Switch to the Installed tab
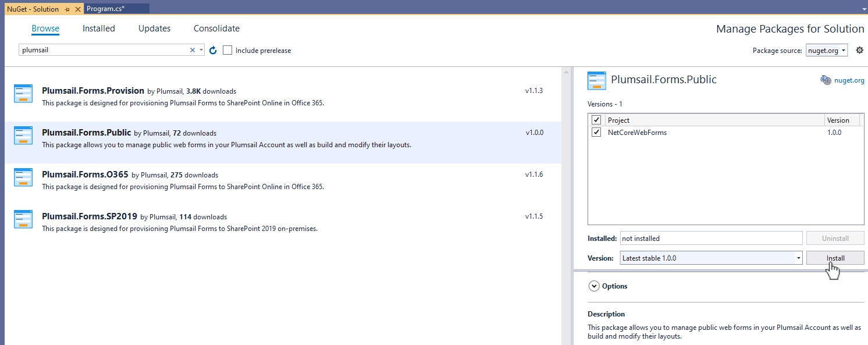 [x=99, y=29]
